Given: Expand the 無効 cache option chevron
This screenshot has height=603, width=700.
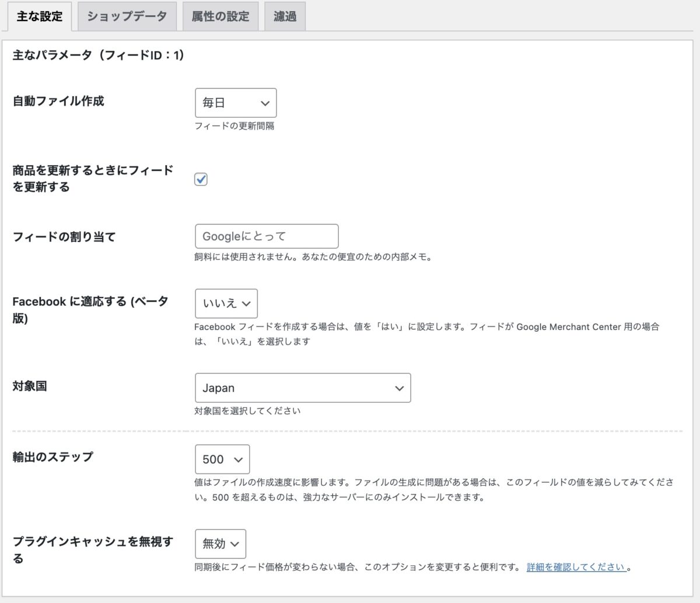Looking at the screenshot, I should (x=235, y=544).
